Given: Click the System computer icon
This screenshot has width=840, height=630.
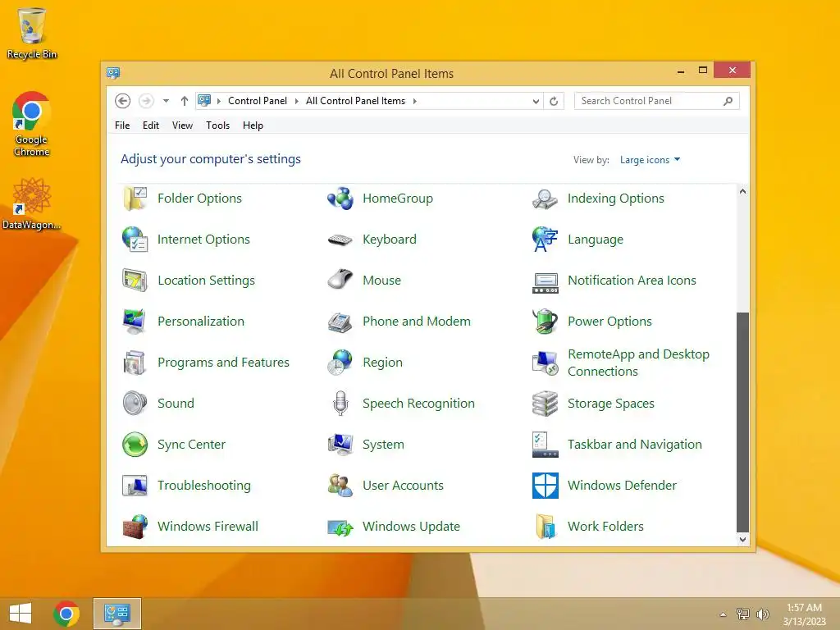Looking at the screenshot, I should (x=340, y=445).
